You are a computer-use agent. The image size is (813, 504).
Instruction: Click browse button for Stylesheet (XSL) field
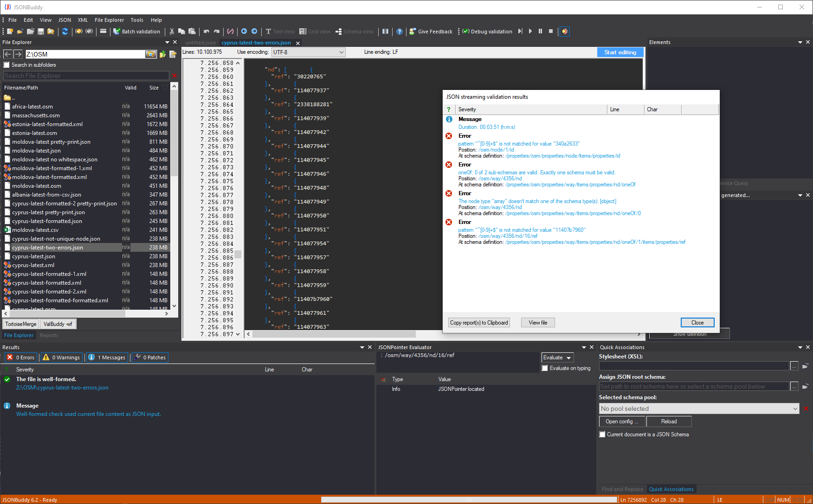point(794,366)
